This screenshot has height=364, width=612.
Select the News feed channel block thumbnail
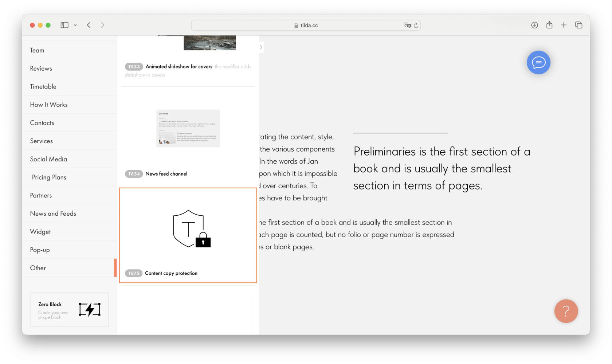[x=188, y=128]
